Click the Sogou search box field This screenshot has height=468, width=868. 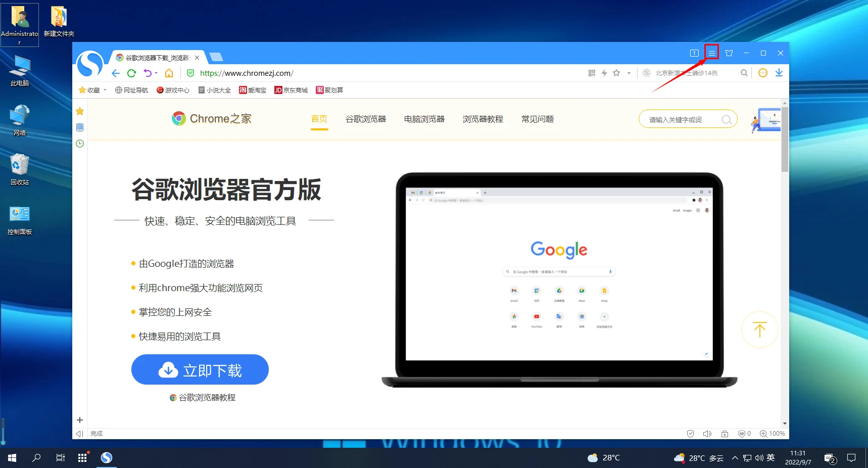[695, 73]
